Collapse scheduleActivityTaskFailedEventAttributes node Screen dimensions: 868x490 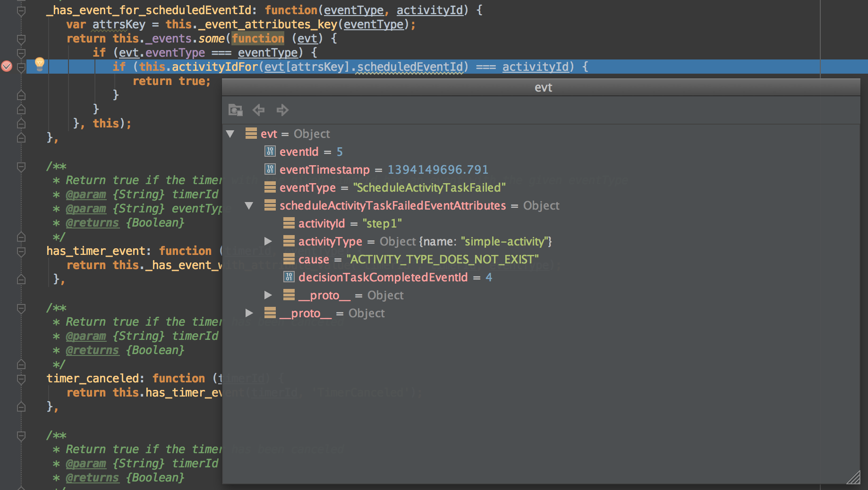click(249, 206)
